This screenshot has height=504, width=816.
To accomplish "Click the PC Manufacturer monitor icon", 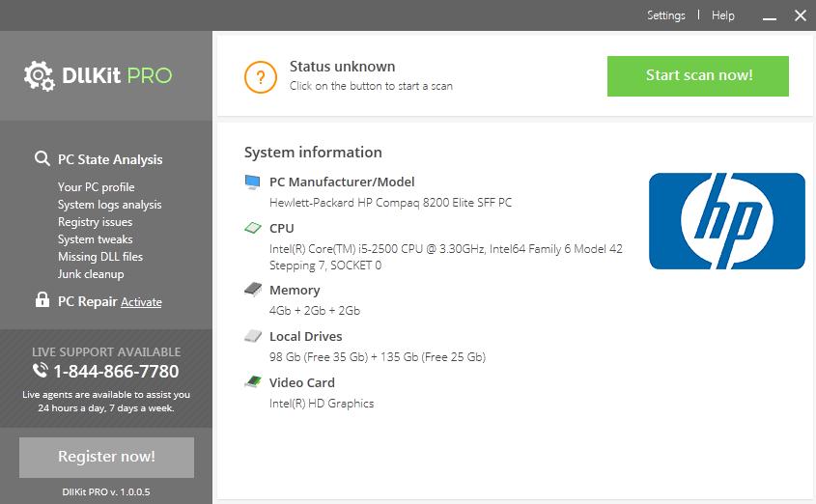I will 253,182.
